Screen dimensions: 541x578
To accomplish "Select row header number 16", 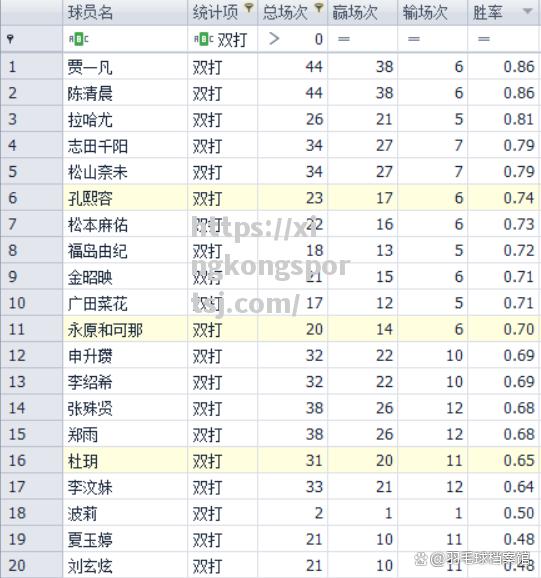I will [17, 460].
